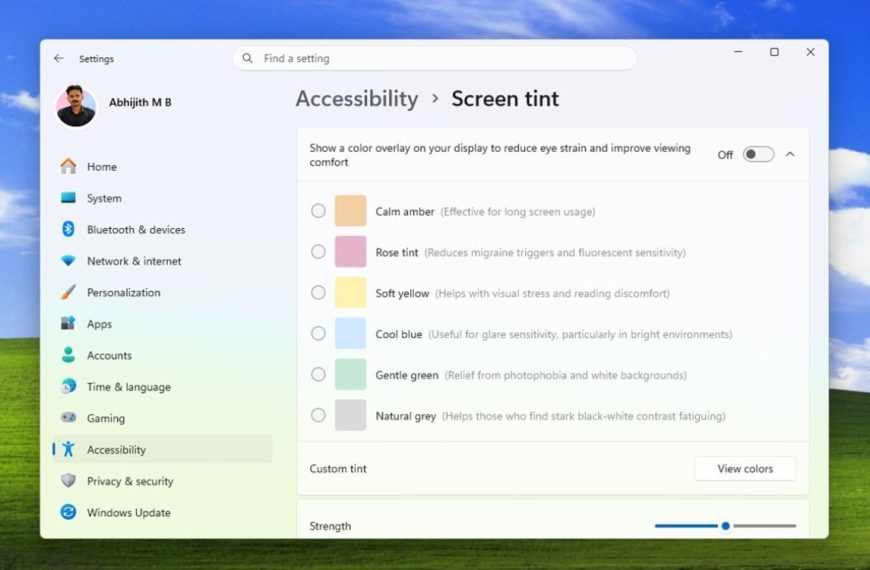The width and height of the screenshot is (870, 570).
Task: Click 'Effective for long screen usage' description
Action: 518,211
